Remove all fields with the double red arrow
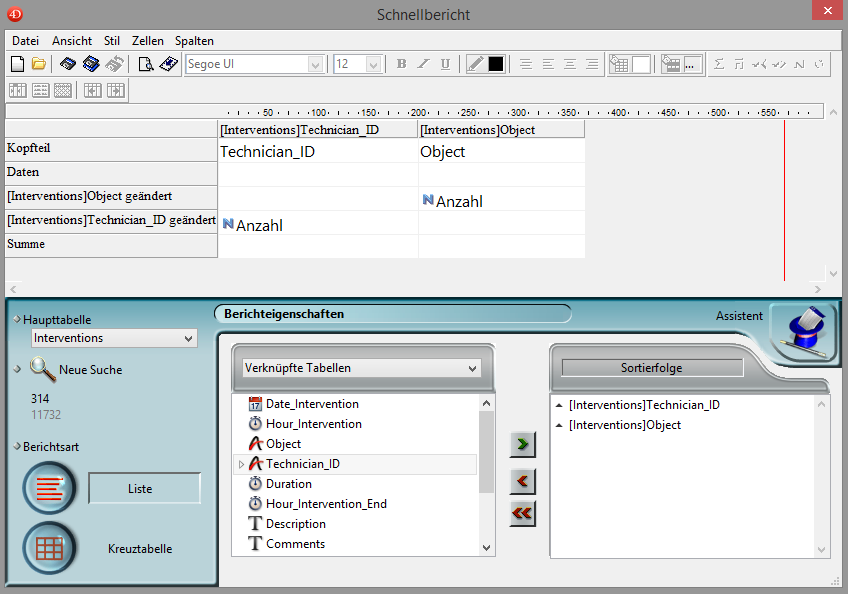The height and width of the screenshot is (594, 848). (522, 514)
